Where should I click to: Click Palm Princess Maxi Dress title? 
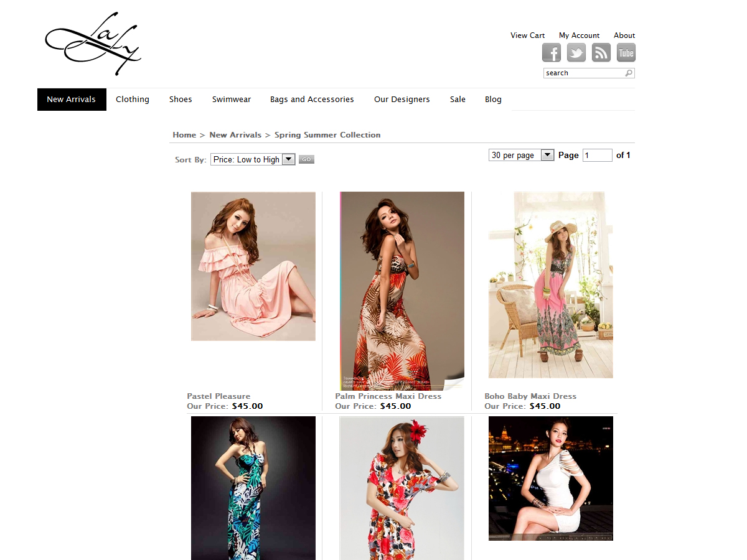point(388,396)
